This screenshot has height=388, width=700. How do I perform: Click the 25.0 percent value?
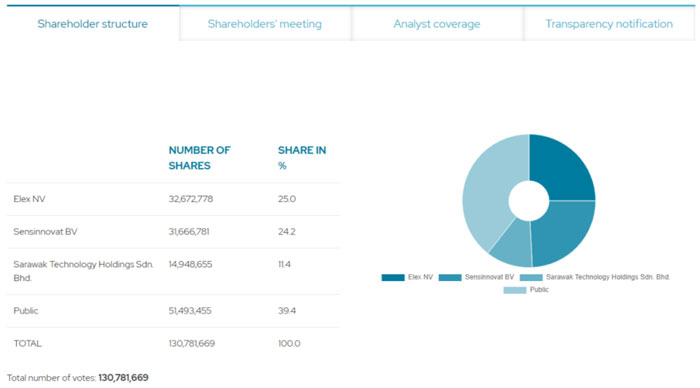coord(287,199)
